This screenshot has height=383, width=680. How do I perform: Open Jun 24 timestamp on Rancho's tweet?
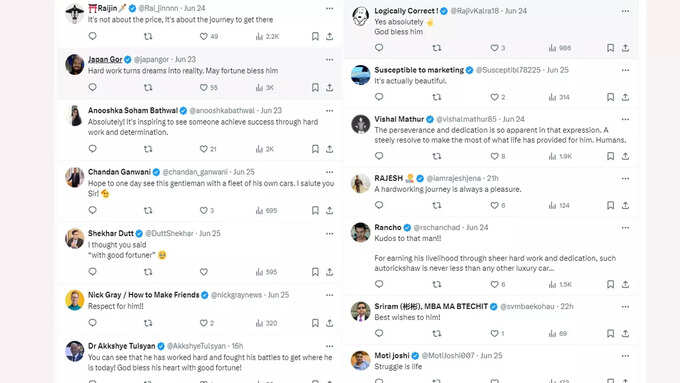(477, 227)
